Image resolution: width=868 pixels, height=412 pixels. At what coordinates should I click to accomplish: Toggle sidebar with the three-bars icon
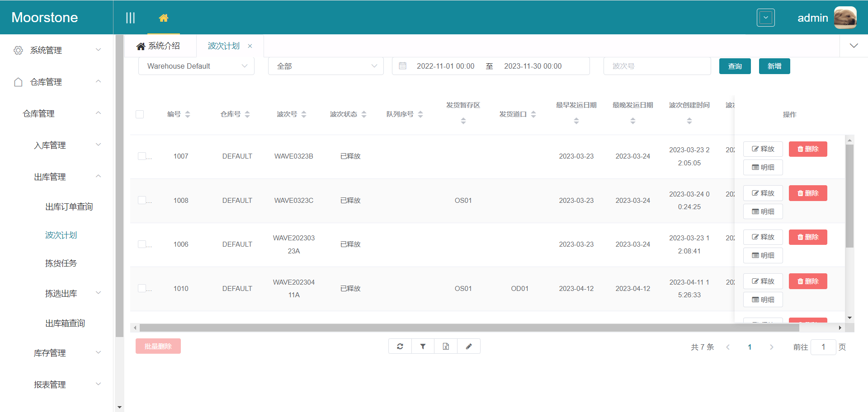coord(130,18)
